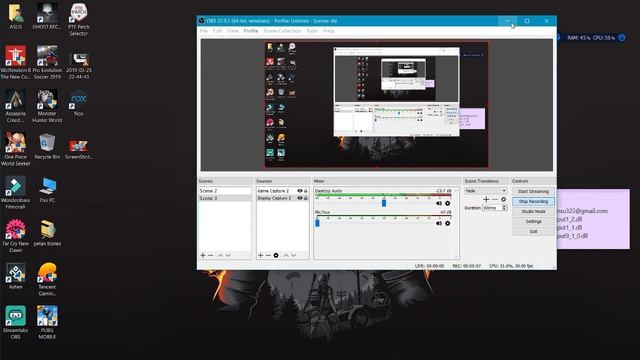Open PTE Patch Selector desktop icon
The image size is (640, 360).
coord(79,19)
